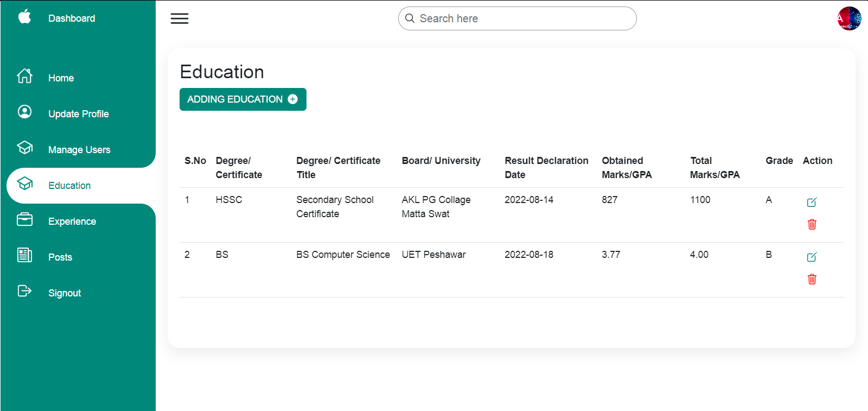Delete the BS Computer Science row

pos(812,279)
